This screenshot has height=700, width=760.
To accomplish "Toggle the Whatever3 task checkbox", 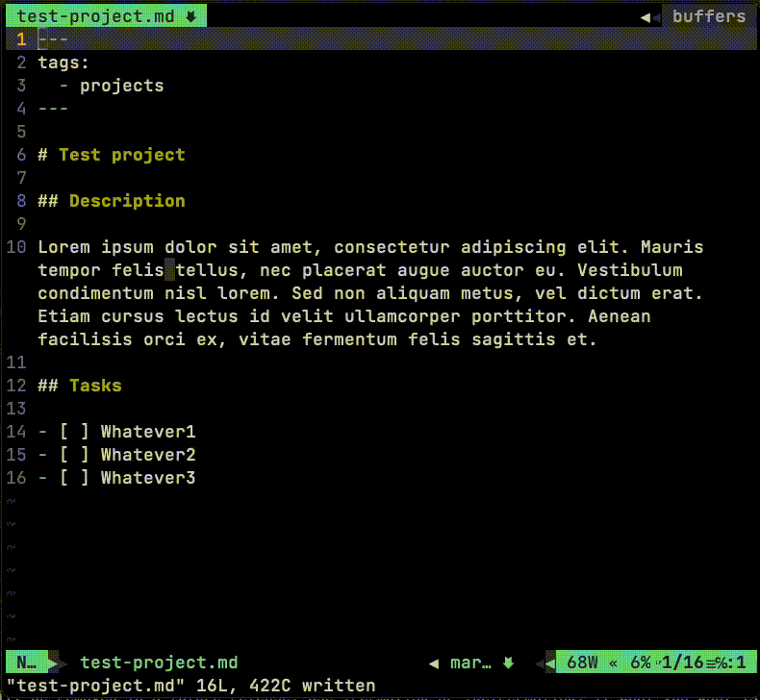I will pos(74,478).
